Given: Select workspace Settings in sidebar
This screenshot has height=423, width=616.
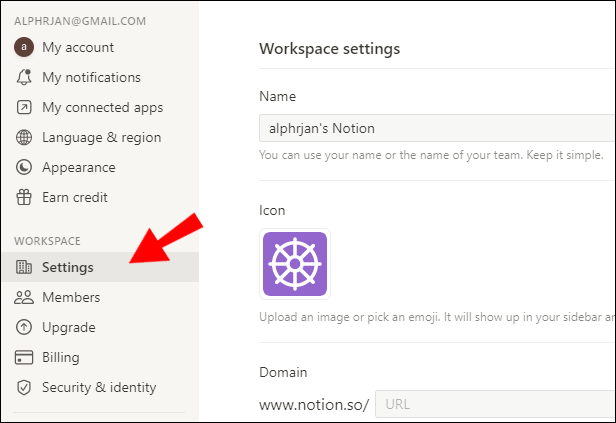Looking at the screenshot, I should 100,267.
